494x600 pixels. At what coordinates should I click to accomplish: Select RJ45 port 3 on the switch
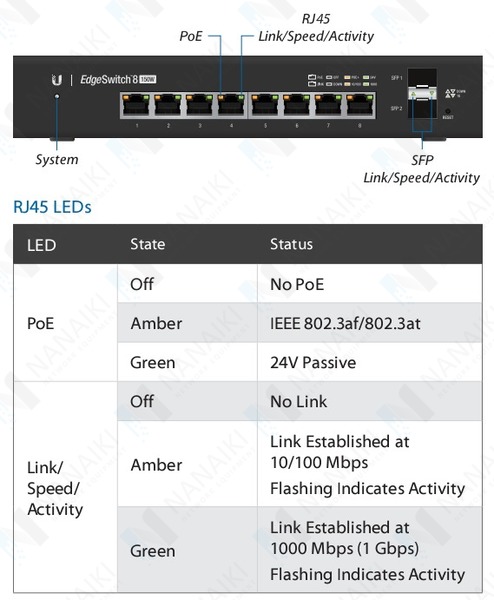click(199, 105)
